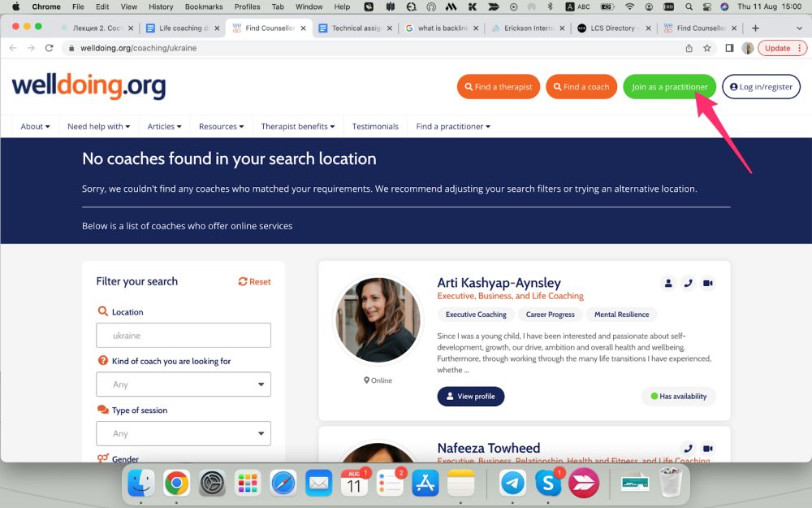The height and width of the screenshot is (508, 812).
Task: Click the Location input field
Action: [x=184, y=336]
